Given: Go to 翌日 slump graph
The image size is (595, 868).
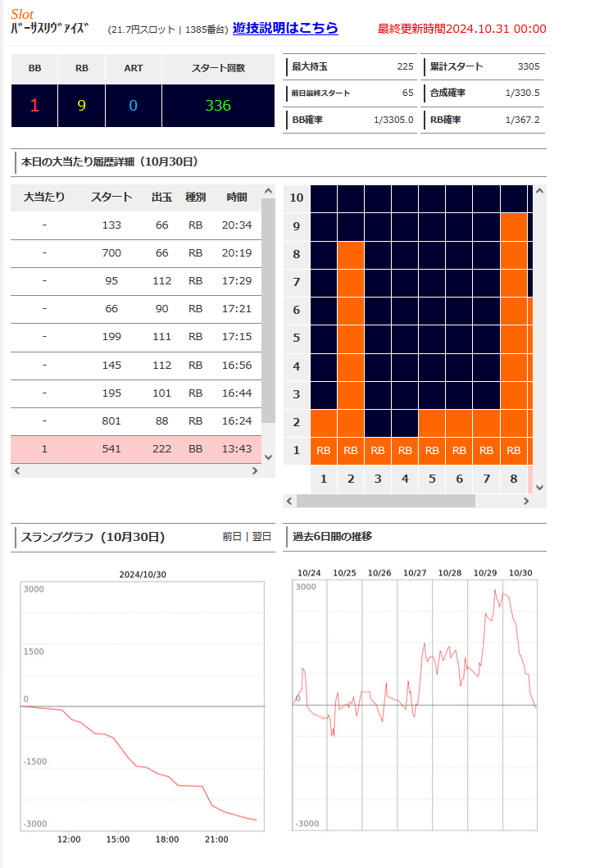Looking at the screenshot, I should point(261,536).
